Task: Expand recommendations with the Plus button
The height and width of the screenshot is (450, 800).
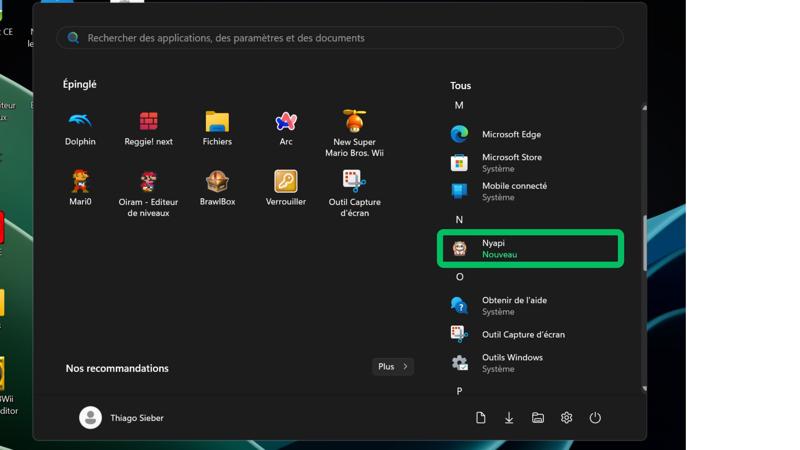Action: pos(392,367)
